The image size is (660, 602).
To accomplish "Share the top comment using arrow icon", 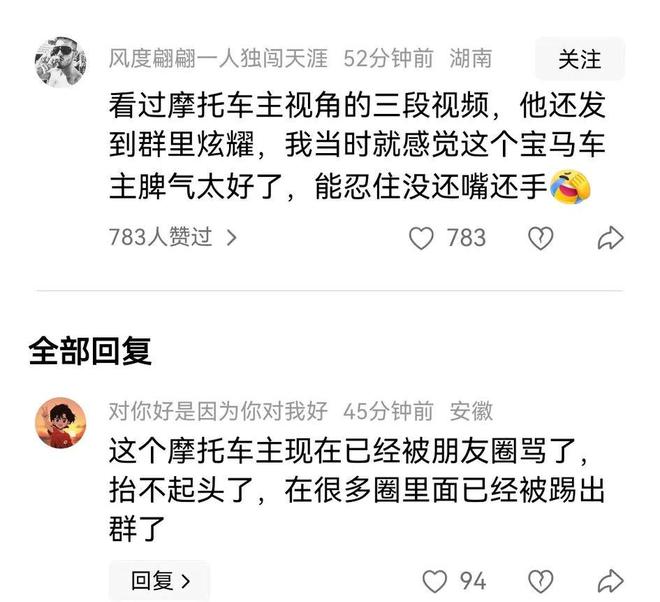I will tap(610, 238).
